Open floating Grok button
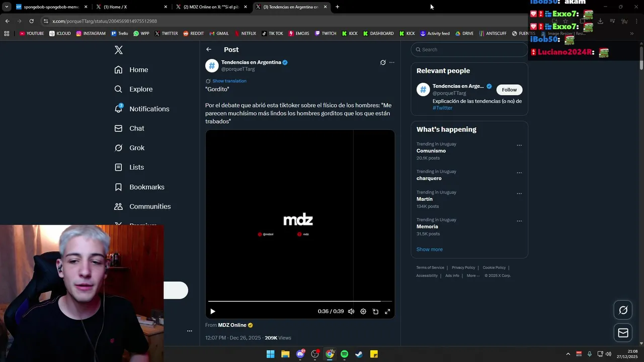The height and width of the screenshot is (362, 644). [623, 310]
